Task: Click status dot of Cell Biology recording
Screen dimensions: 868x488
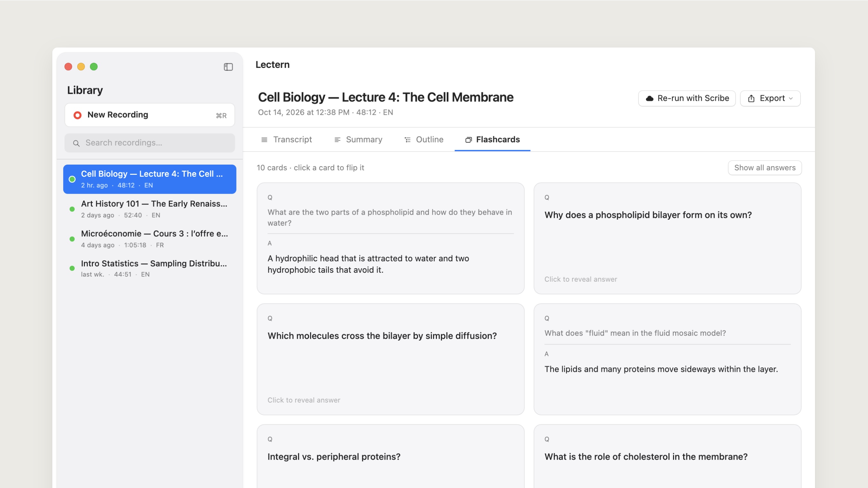Action: click(72, 179)
